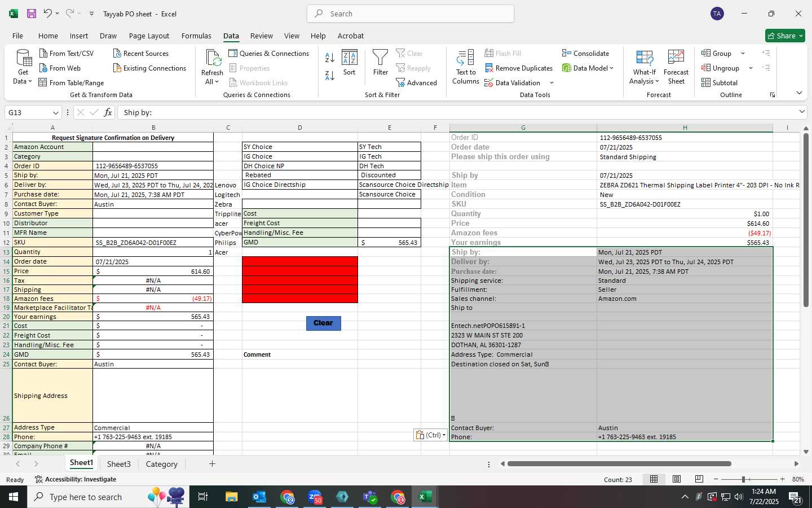Switch to Page Layout view icon
This screenshot has width=812, height=508.
click(x=677, y=479)
